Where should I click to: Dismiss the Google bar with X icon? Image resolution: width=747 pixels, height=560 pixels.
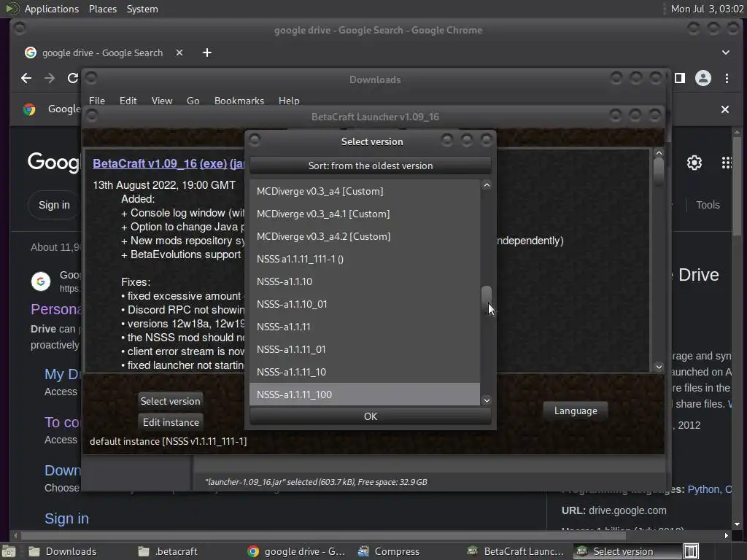tap(724, 109)
